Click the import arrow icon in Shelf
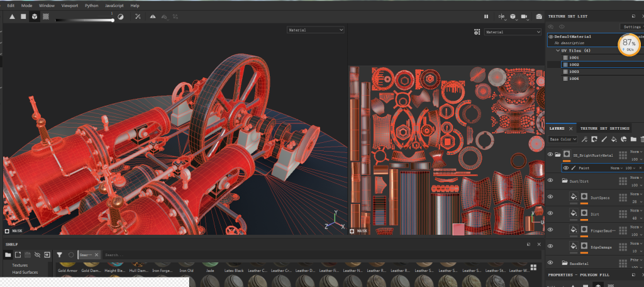 point(47,255)
